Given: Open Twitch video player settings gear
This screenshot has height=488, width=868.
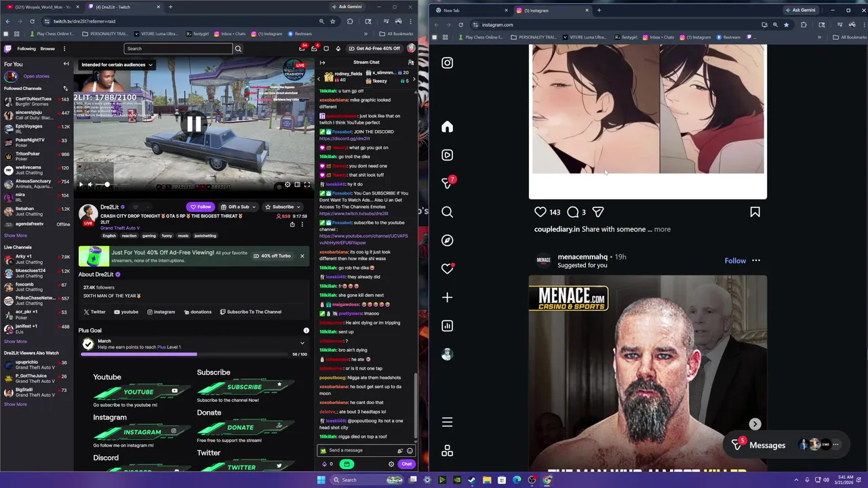Looking at the screenshot, I should (288, 184).
